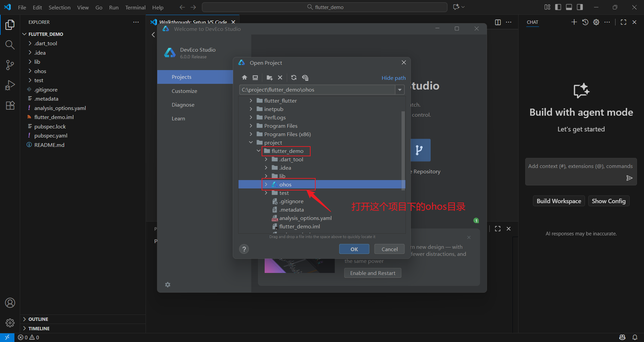Select analysis_options.yaml in dialog tree
This screenshot has width=644, height=342.
[x=305, y=218]
